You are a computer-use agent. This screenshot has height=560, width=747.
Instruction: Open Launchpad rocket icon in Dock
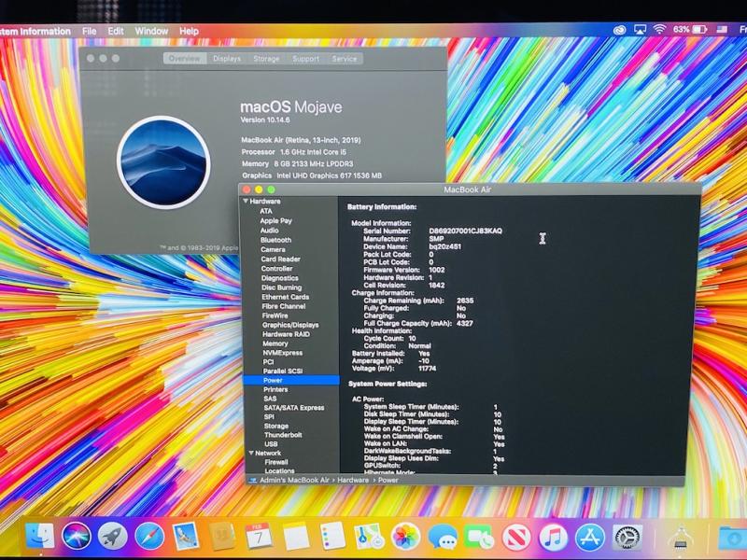point(112,536)
